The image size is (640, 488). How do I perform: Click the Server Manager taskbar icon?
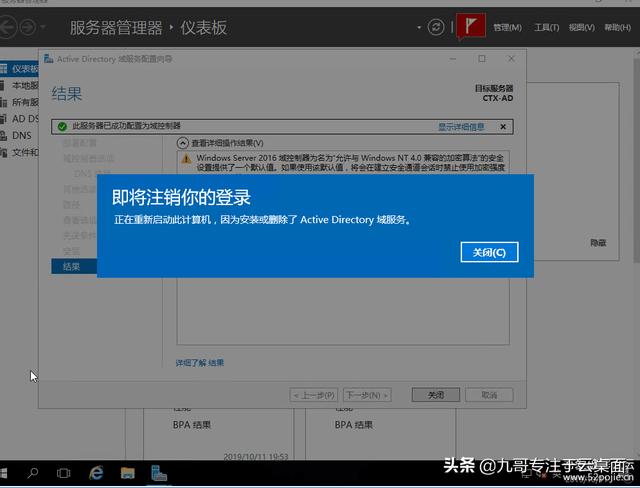[159, 473]
